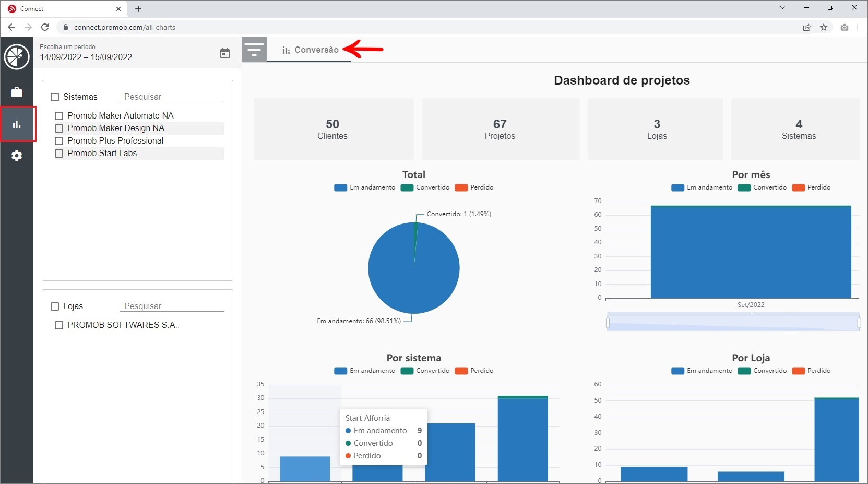Select all with the Sistemas checkbox

(x=55, y=97)
